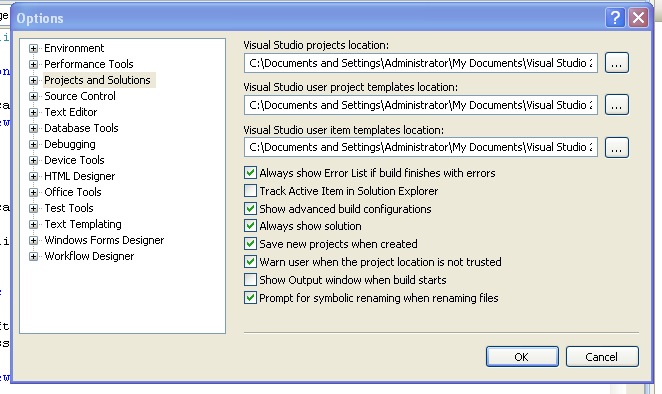The height and width of the screenshot is (394, 662).
Task: Toggle Always show solution checkbox
Action: (x=250, y=226)
